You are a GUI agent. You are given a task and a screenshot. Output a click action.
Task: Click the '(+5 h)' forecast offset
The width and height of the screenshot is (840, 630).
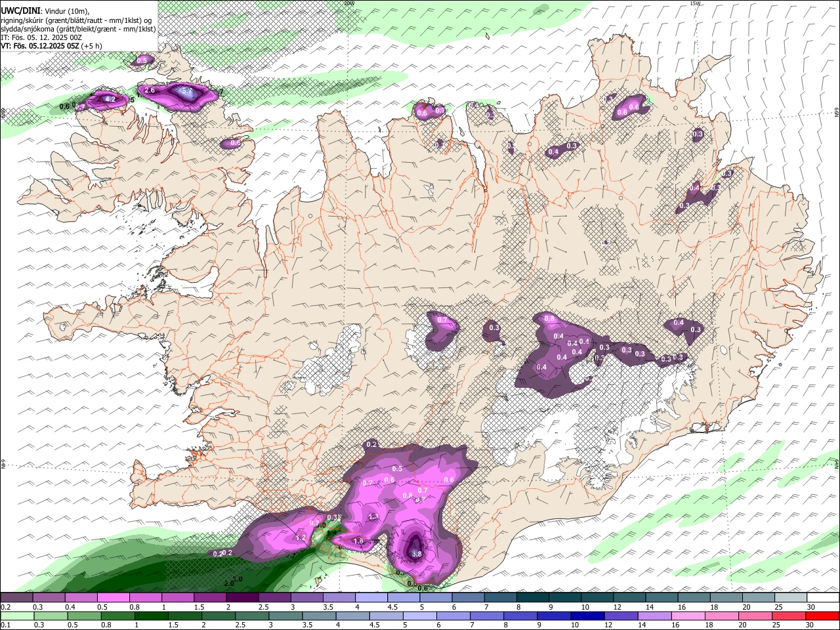(x=92, y=47)
